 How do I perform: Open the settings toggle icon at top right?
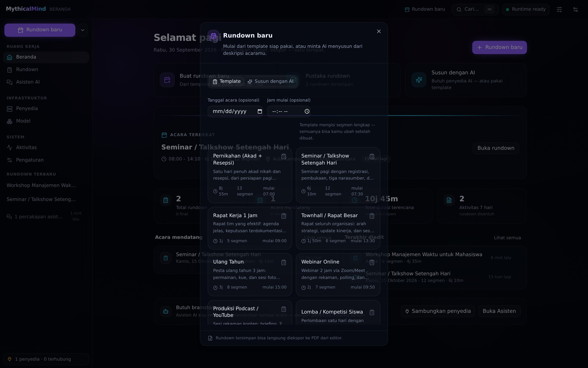575,10
